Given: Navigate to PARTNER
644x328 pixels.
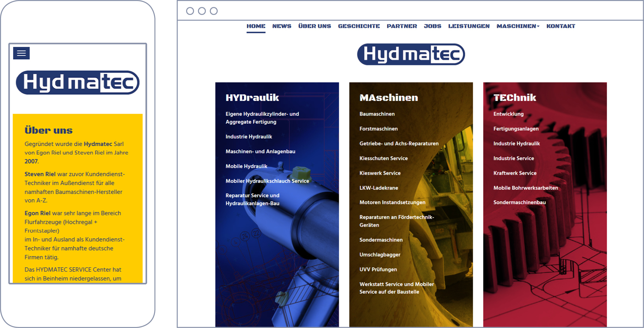Looking at the screenshot, I should pyautogui.click(x=402, y=26).
